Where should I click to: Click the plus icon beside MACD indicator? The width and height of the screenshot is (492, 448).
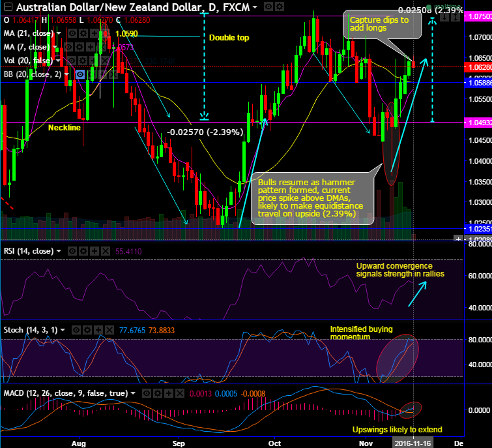(167, 394)
